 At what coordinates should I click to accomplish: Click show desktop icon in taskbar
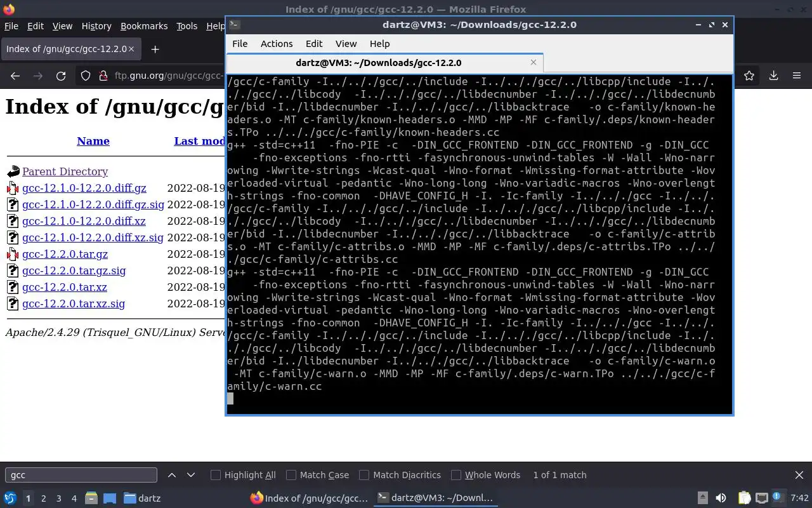(110, 498)
